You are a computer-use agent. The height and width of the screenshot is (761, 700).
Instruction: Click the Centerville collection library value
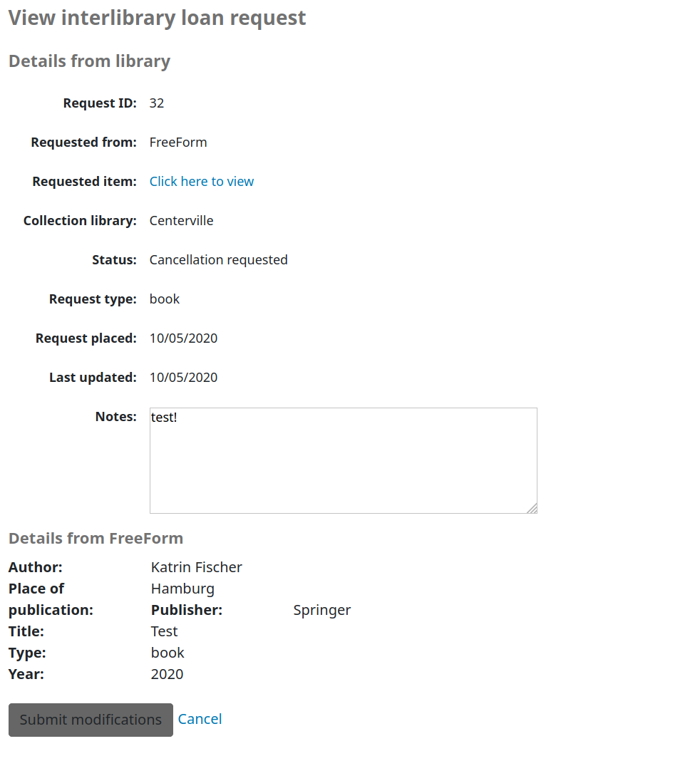181,221
